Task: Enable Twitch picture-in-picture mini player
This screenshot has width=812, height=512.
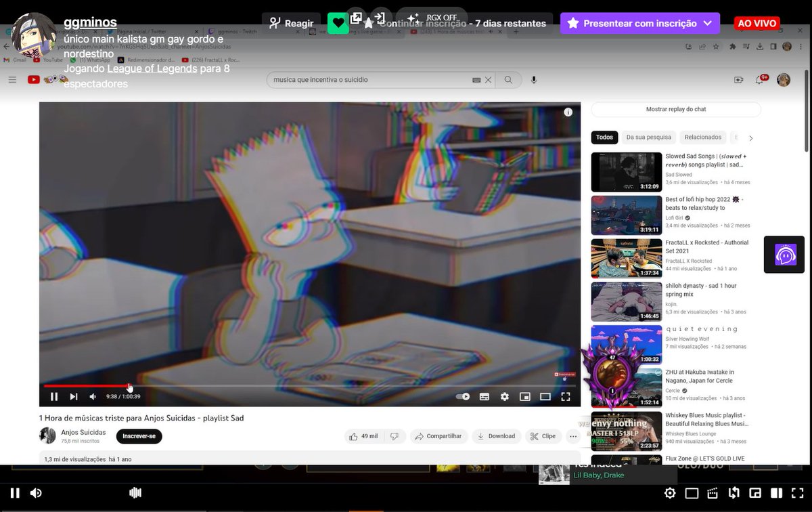Action: click(756, 493)
